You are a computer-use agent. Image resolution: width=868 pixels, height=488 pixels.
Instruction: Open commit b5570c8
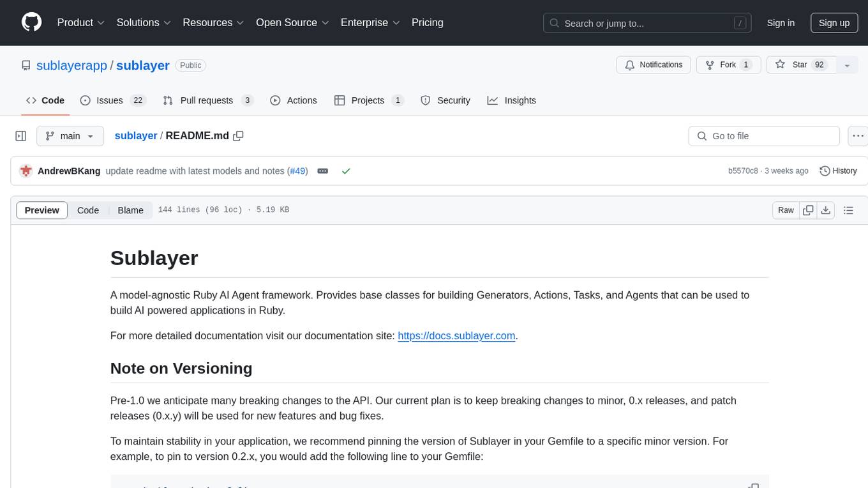pyautogui.click(x=743, y=171)
